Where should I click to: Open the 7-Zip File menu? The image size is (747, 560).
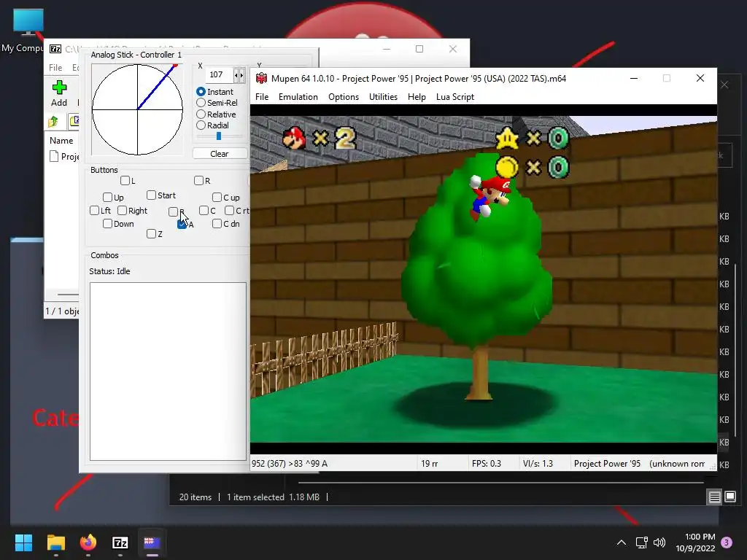tap(55, 68)
